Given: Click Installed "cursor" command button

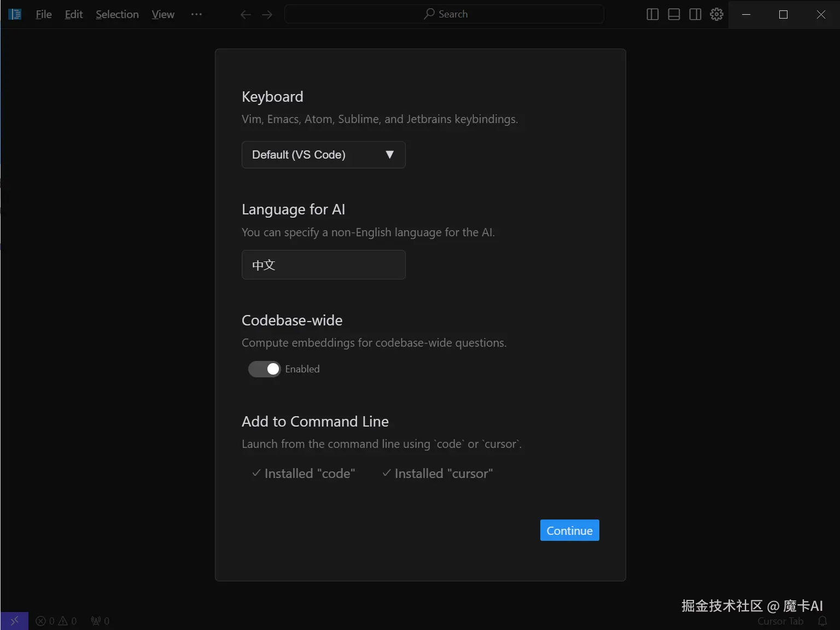Looking at the screenshot, I should tap(437, 474).
